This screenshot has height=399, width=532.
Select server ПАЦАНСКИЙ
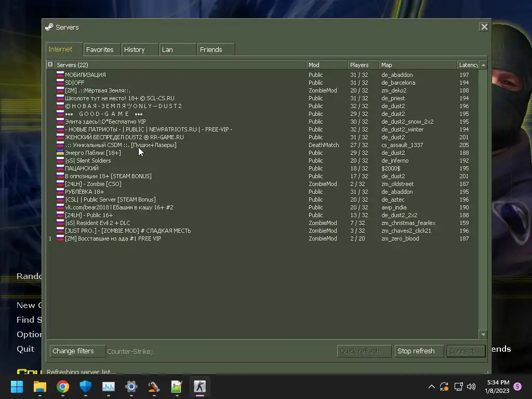coord(262,168)
